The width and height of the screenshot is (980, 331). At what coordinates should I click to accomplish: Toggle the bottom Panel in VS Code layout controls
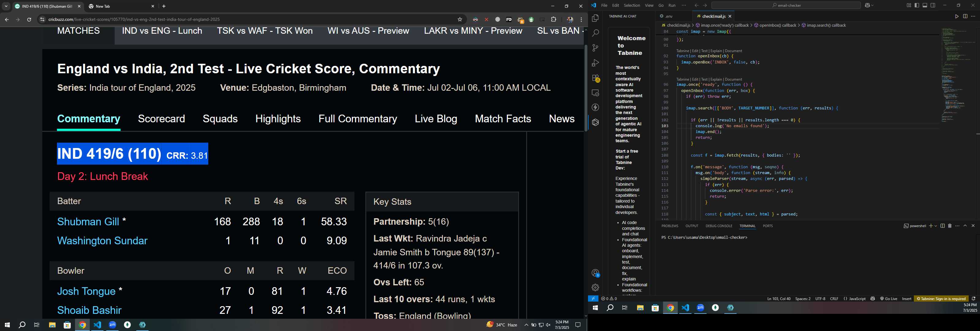point(925,5)
